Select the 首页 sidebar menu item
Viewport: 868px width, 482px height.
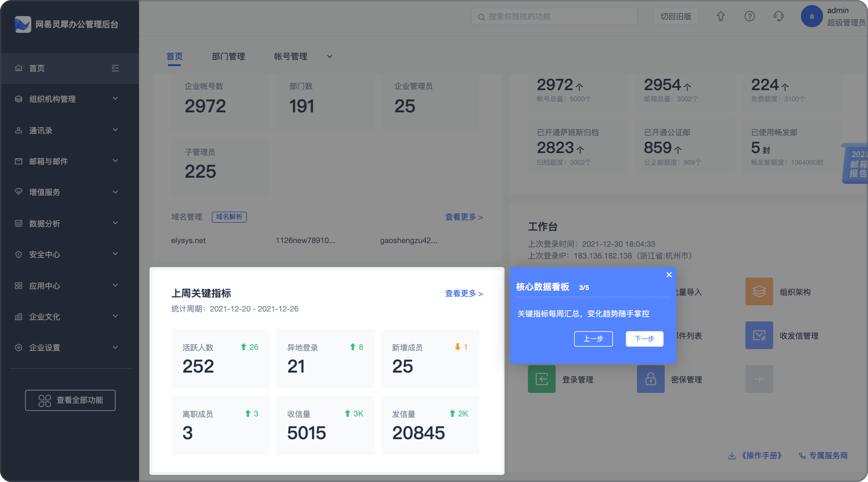pyautogui.click(x=37, y=68)
